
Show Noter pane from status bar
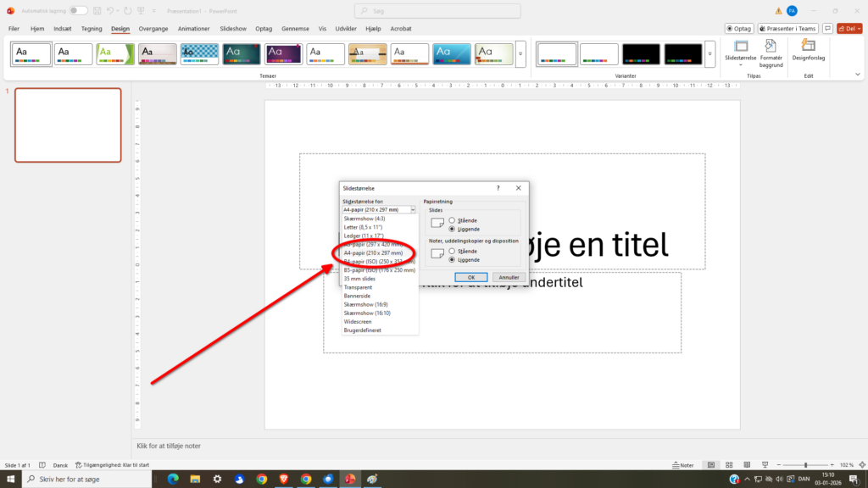[682, 464]
